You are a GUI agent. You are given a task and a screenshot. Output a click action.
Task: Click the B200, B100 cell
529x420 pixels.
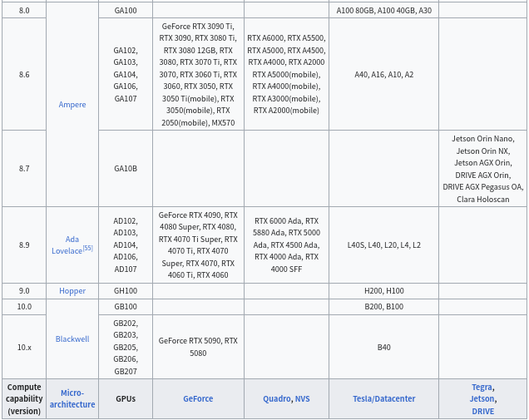(x=384, y=307)
